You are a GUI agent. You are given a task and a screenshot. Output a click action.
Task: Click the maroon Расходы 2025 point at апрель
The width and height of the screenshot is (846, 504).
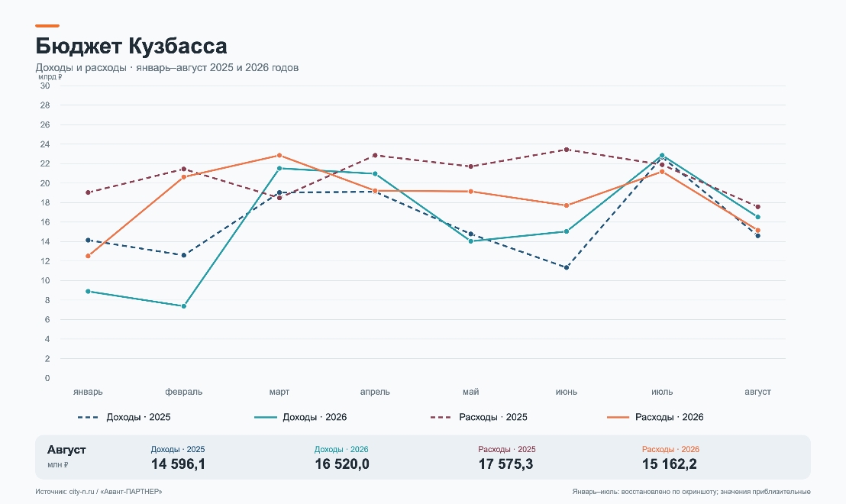tap(375, 156)
